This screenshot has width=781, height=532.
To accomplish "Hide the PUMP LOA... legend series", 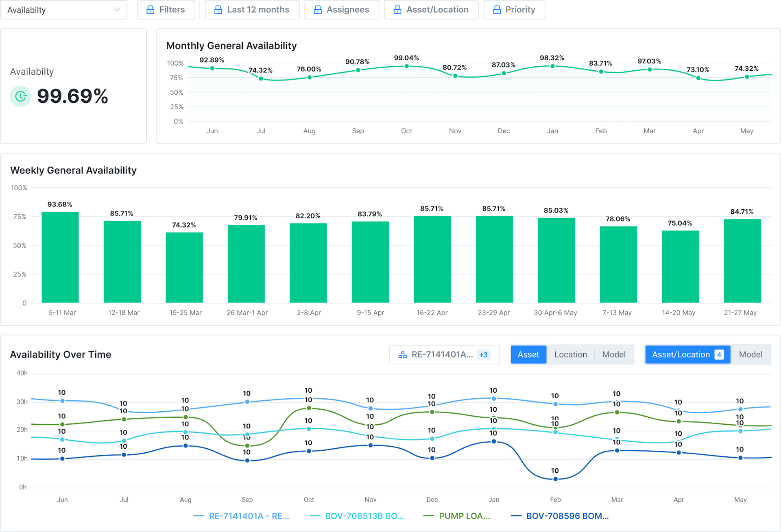I will pyautogui.click(x=464, y=516).
